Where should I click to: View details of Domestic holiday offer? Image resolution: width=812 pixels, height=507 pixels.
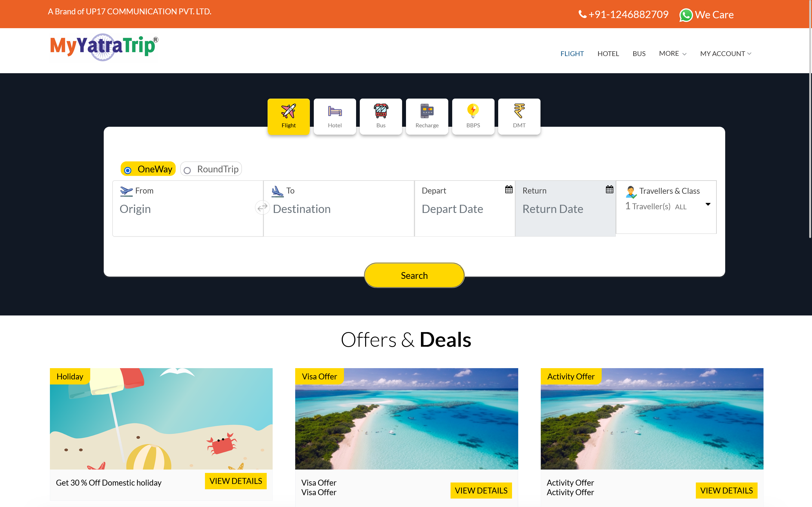pos(235,481)
